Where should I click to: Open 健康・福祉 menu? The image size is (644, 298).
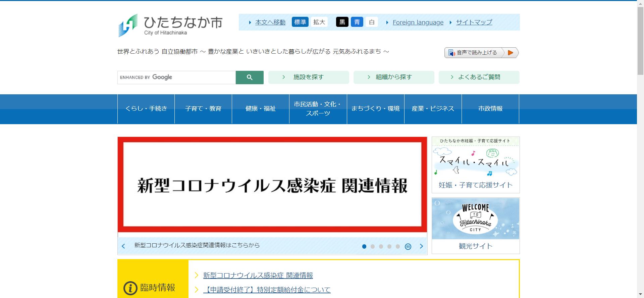tap(261, 109)
